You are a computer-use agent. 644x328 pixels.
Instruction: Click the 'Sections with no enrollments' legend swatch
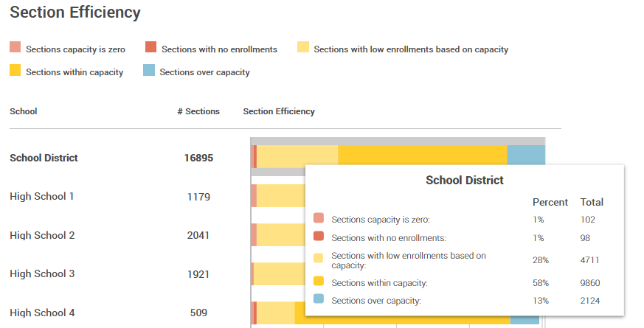click(x=151, y=49)
